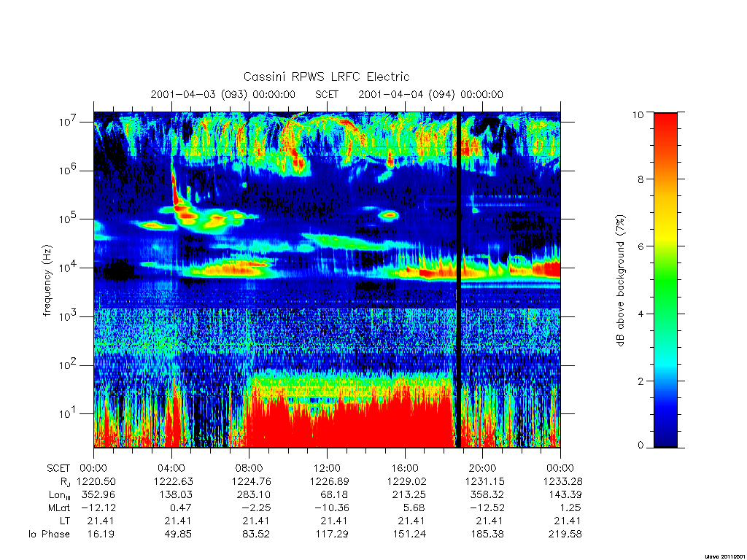Click the 10^5 frequency tick label
Viewport: 747px width, 560px height.
tap(69, 219)
